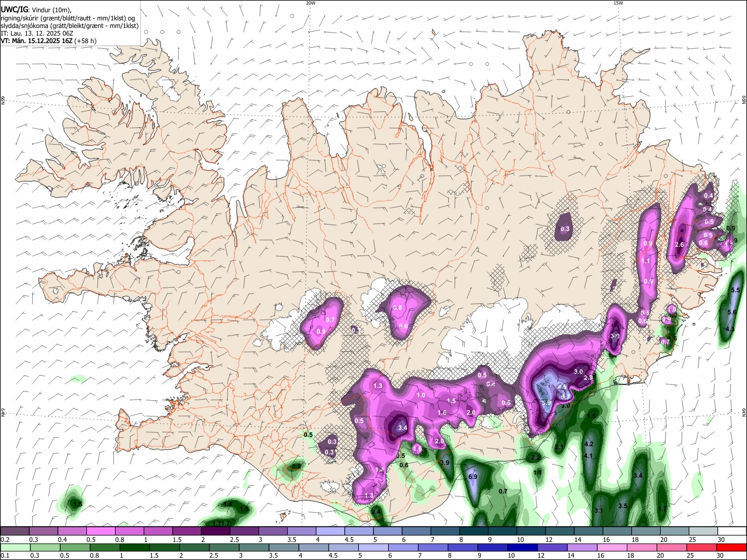Select the '5.5' precipitation value off the east coast
Viewport: 747px width, 560px height.
click(735, 290)
